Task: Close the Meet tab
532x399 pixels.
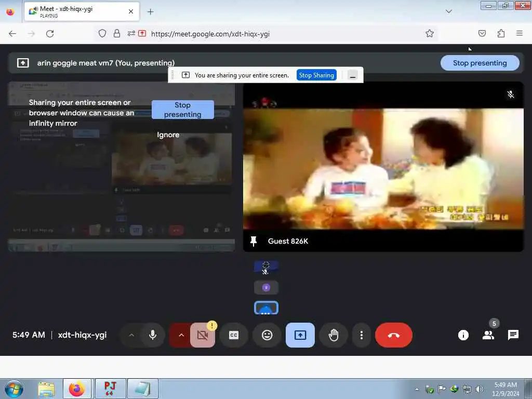Action: [x=131, y=12]
